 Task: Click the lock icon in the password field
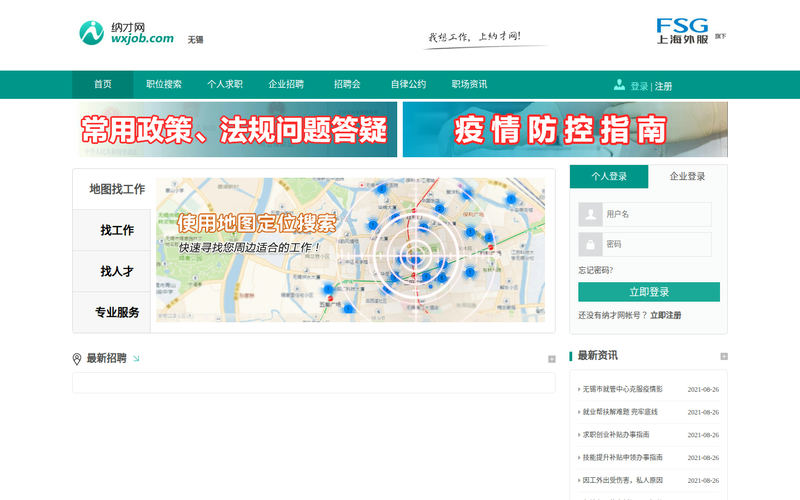tap(590, 244)
